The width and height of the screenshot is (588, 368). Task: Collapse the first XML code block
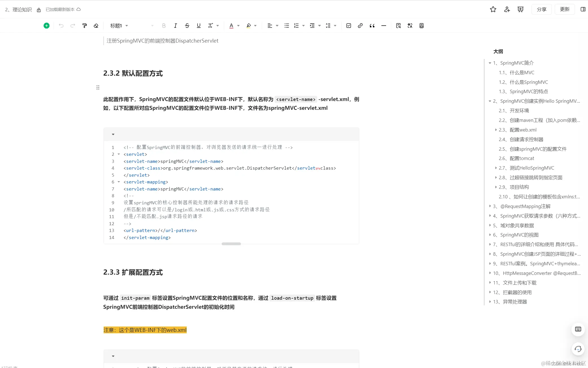[113, 134]
